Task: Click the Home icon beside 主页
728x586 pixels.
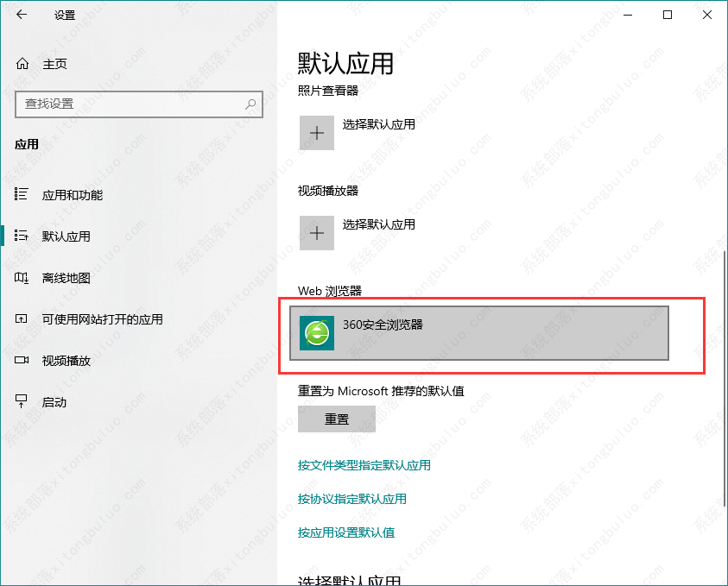Action: click(x=22, y=64)
